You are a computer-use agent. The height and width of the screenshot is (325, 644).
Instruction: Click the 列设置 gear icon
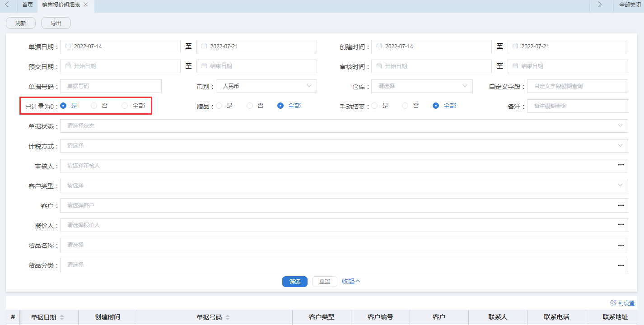[x=613, y=303]
